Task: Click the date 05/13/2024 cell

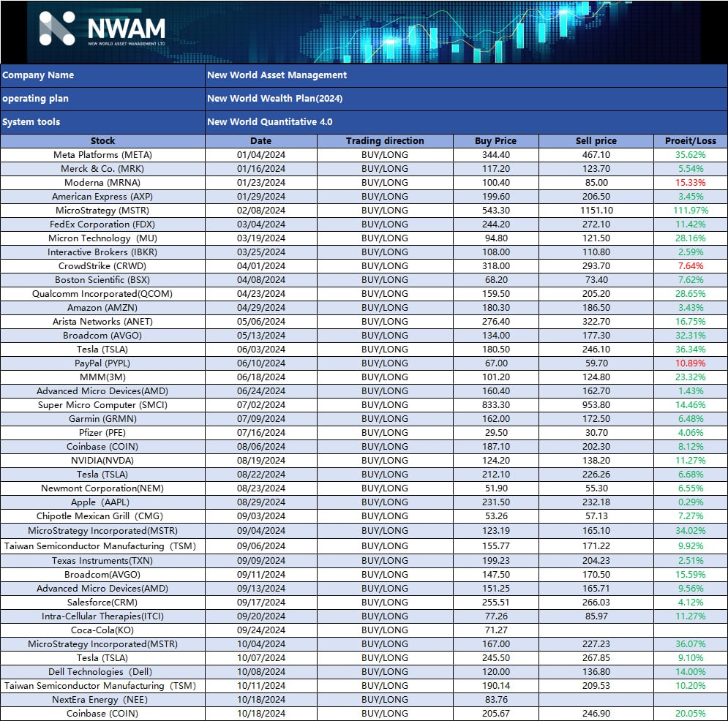Action: click(261, 336)
